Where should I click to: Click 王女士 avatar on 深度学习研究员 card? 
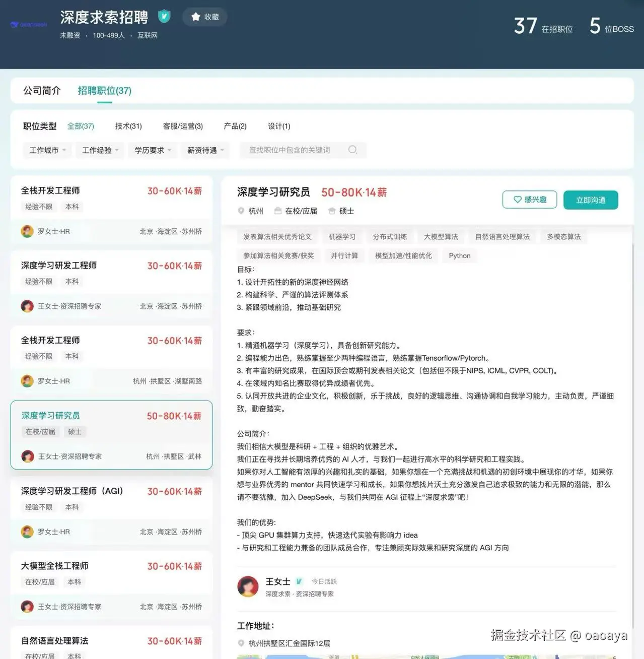[28, 456]
